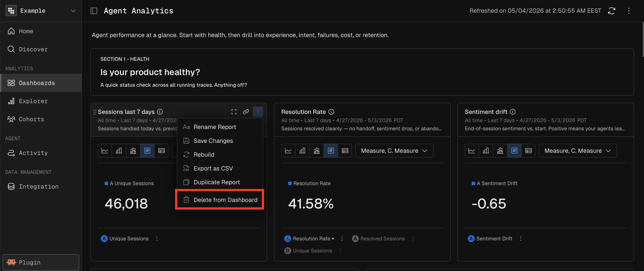Select number view in Sessions card
The height and width of the screenshot is (271, 644).
147,151
